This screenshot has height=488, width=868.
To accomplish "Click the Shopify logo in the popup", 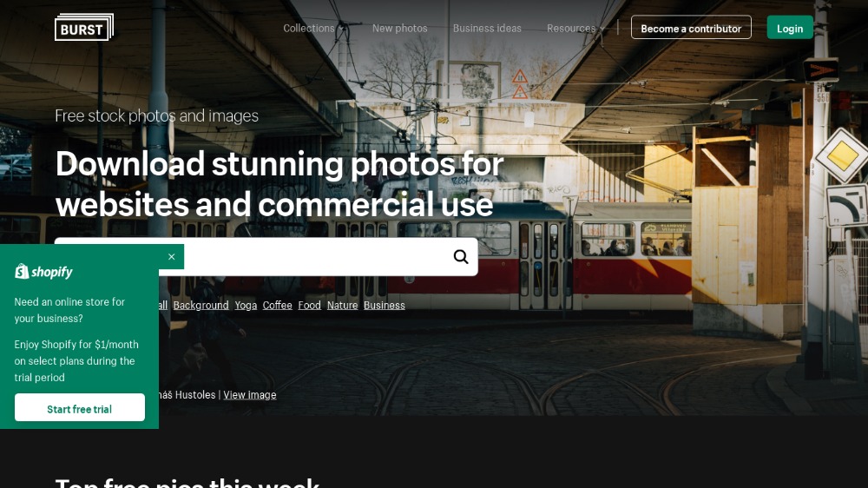I will [44, 272].
